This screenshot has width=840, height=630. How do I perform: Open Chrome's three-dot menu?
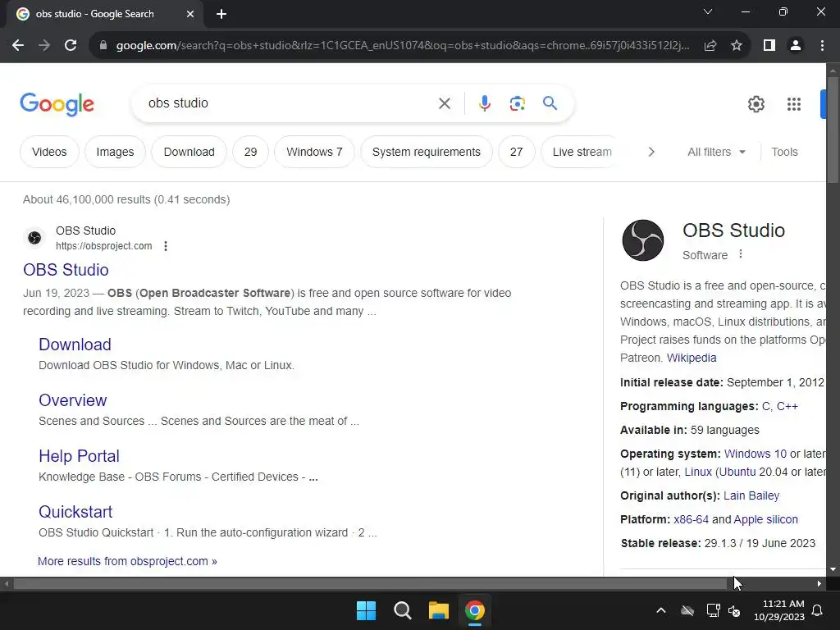pos(822,46)
